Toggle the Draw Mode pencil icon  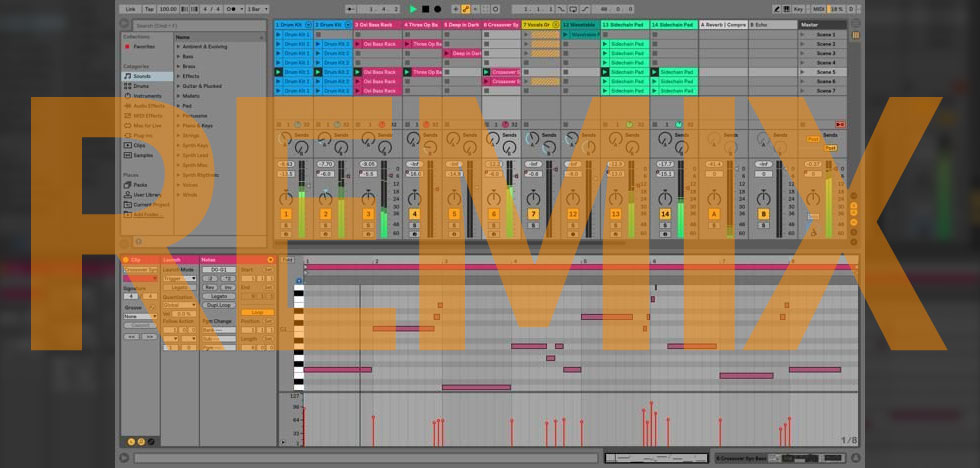[777, 9]
